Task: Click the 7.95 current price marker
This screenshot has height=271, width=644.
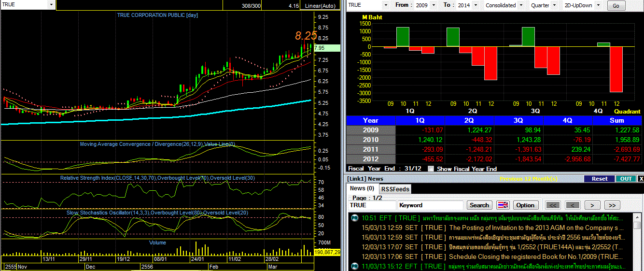Action: click(x=327, y=48)
